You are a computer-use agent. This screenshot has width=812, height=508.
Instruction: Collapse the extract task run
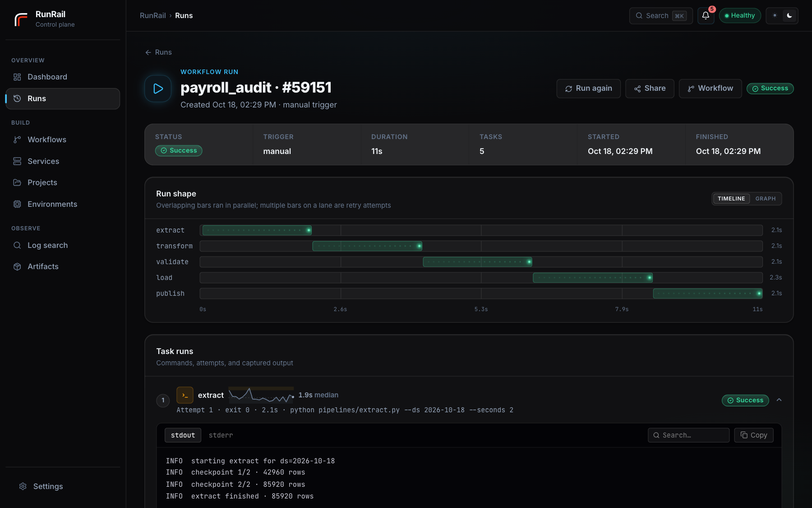779,400
